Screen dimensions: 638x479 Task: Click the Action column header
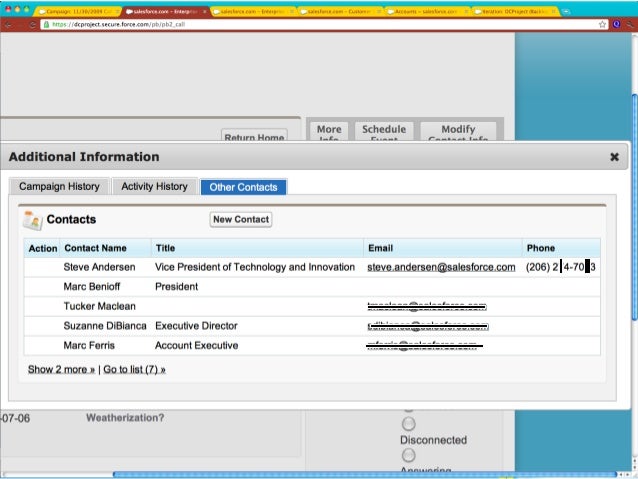[43, 248]
